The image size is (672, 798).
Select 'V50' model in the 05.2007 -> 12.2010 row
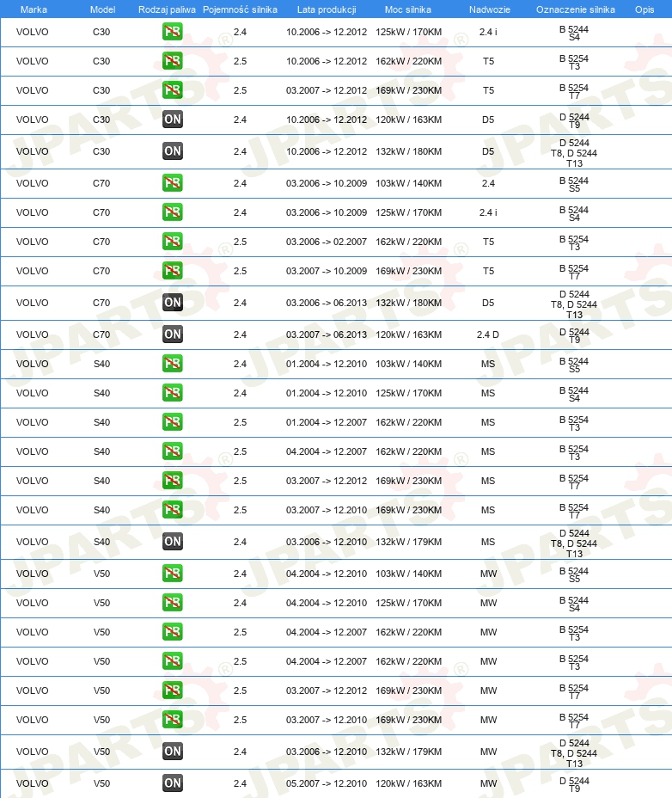101,783
